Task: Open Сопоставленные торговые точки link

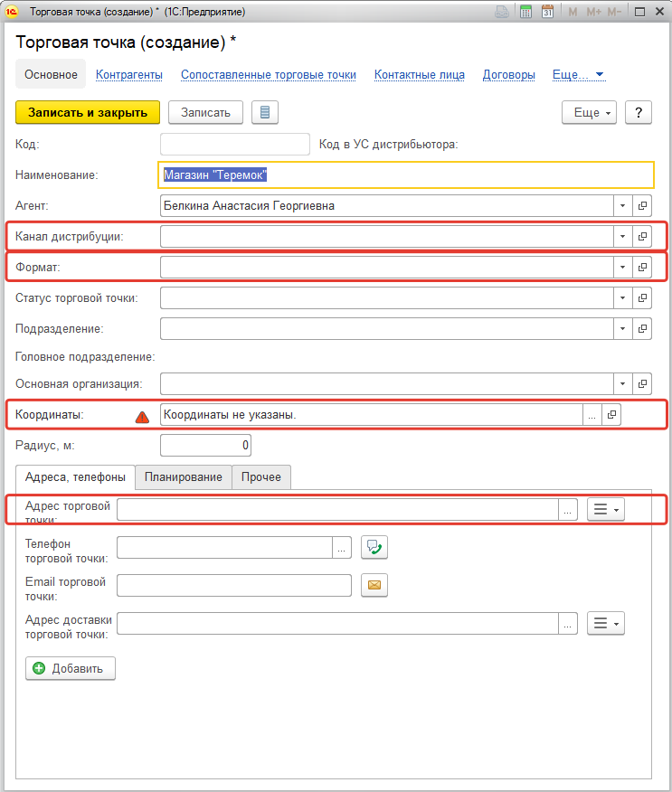Action: coord(269,75)
